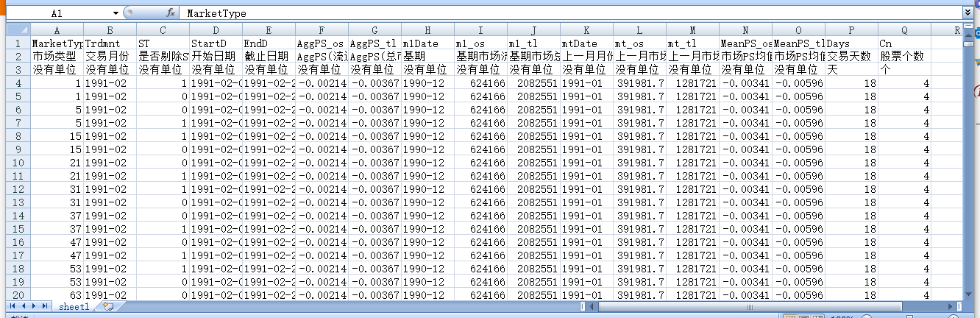980x318 pixels.
Task: Click the 1990-12 cell in row 8
Action: pyautogui.click(x=427, y=136)
